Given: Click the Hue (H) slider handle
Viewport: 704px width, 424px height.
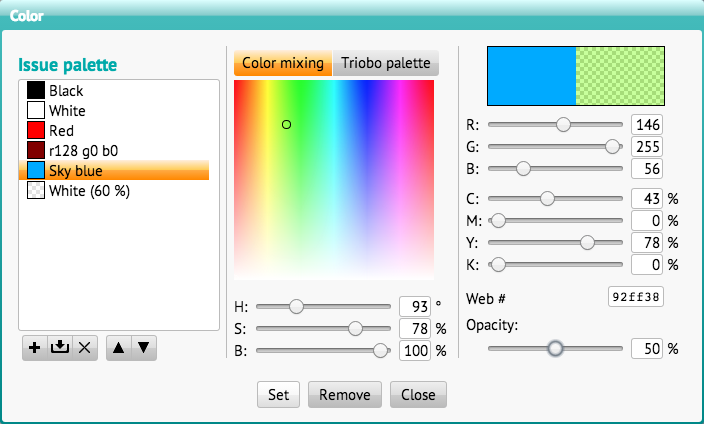Looking at the screenshot, I should (x=296, y=306).
